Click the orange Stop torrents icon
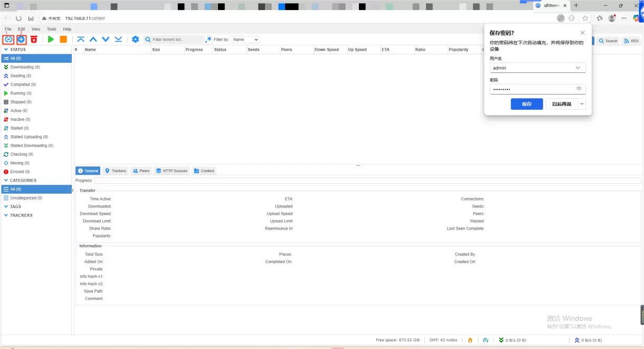The height and width of the screenshot is (349, 644). pyautogui.click(x=63, y=40)
